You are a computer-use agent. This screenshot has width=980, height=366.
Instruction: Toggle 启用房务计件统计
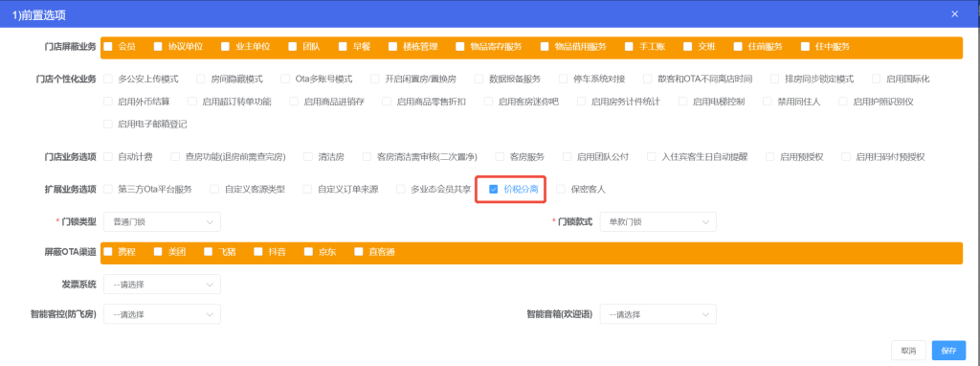coord(581,102)
